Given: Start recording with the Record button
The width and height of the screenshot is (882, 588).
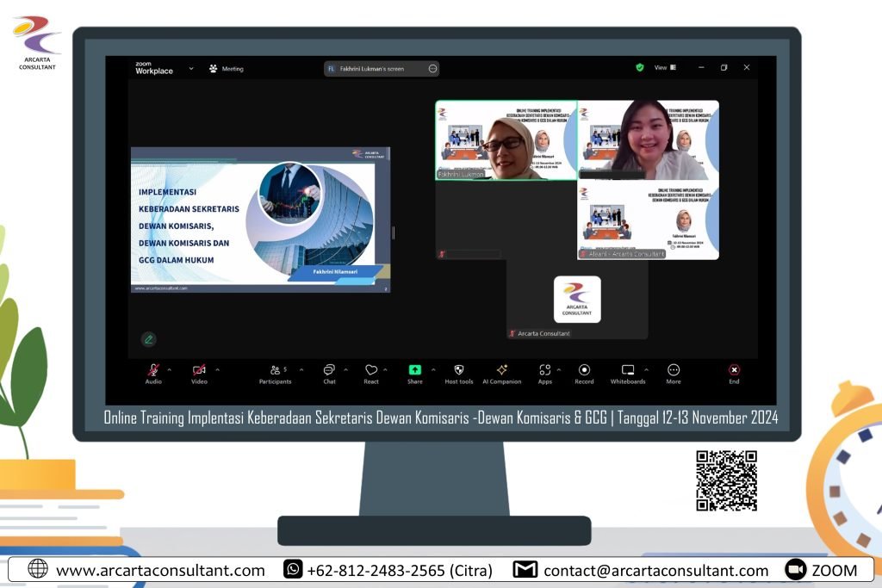Looking at the screenshot, I should tap(584, 371).
